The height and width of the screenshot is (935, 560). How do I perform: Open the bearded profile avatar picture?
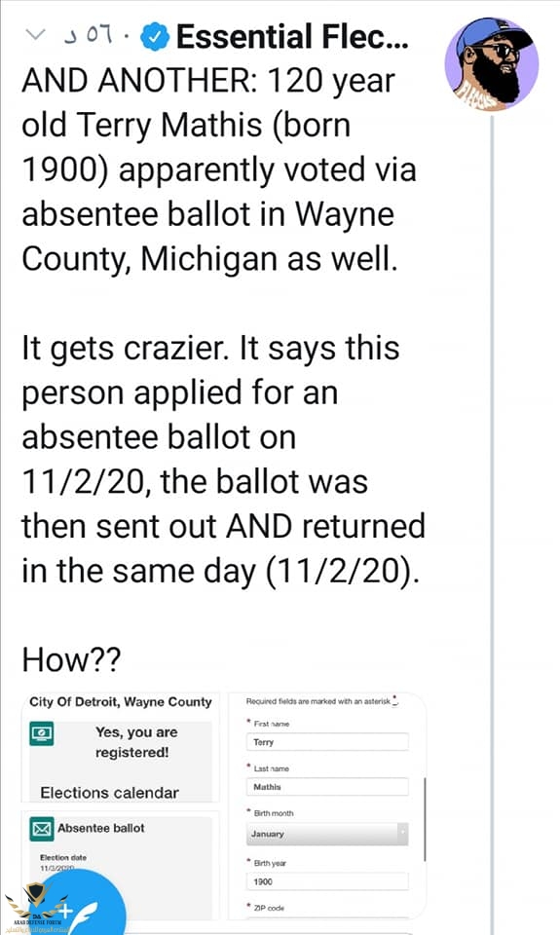click(x=492, y=63)
